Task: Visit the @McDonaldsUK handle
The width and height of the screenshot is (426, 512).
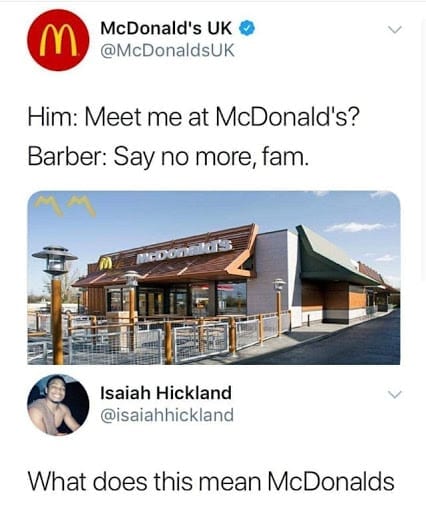Action: (x=167, y=51)
